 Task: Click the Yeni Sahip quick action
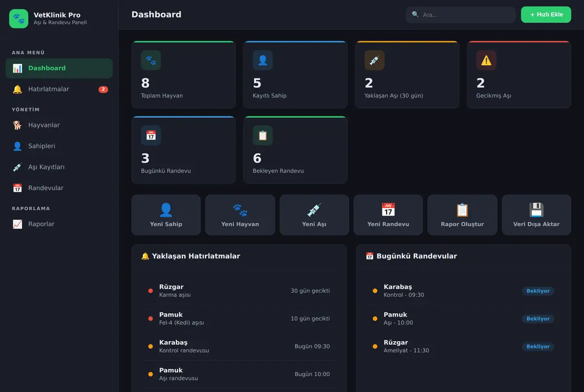coord(166,215)
